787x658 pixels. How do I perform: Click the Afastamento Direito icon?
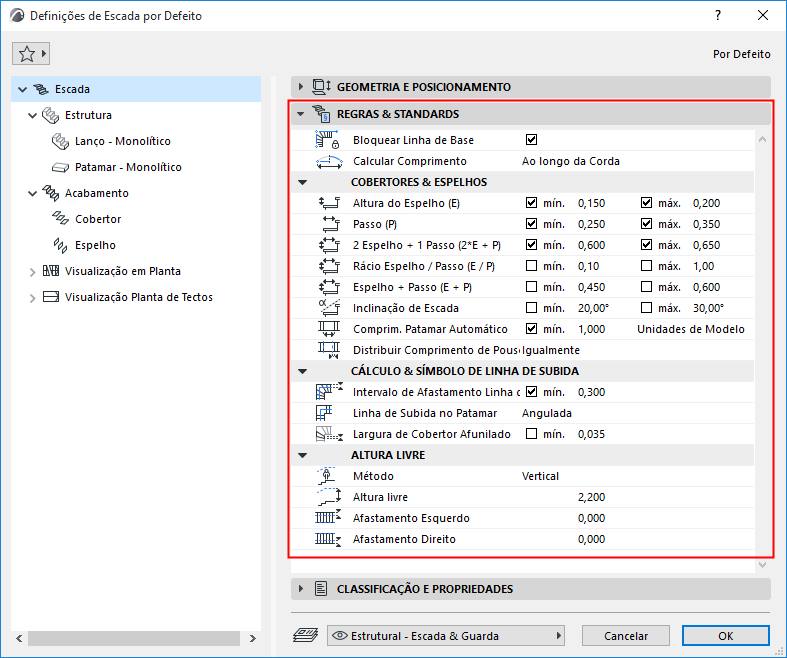pos(328,540)
